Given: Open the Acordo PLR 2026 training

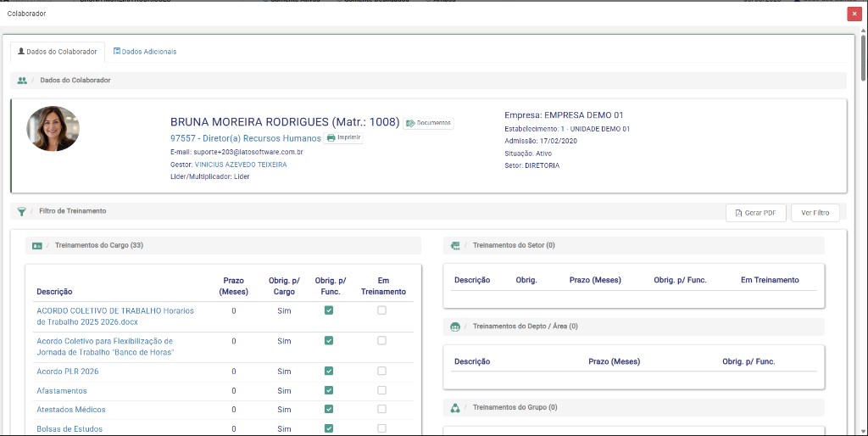Looking at the screenshot, I should click(x=68, y=372).
